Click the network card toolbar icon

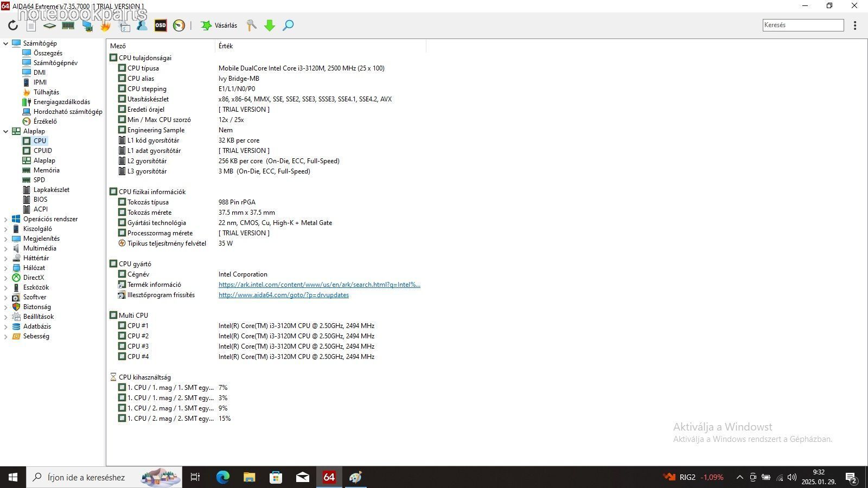click(87, 25)
